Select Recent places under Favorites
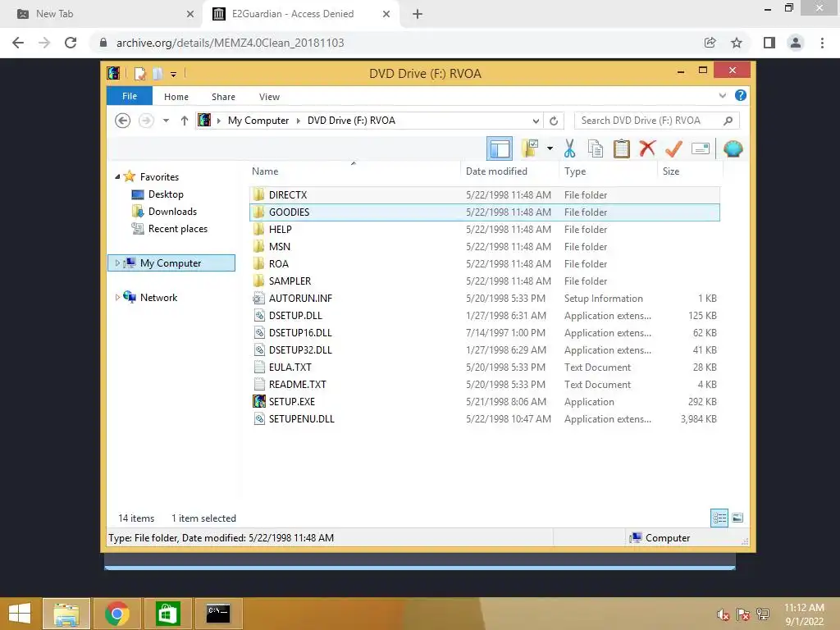This screenshot has height=630, width=840. click(178, 229)
